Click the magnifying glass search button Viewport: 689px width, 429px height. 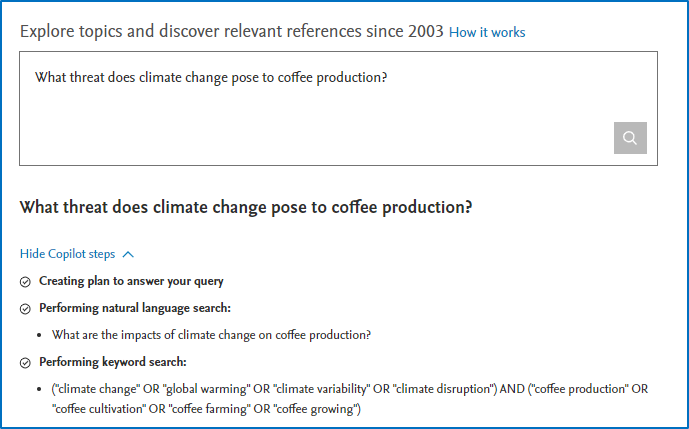click(x=630, y=138)
